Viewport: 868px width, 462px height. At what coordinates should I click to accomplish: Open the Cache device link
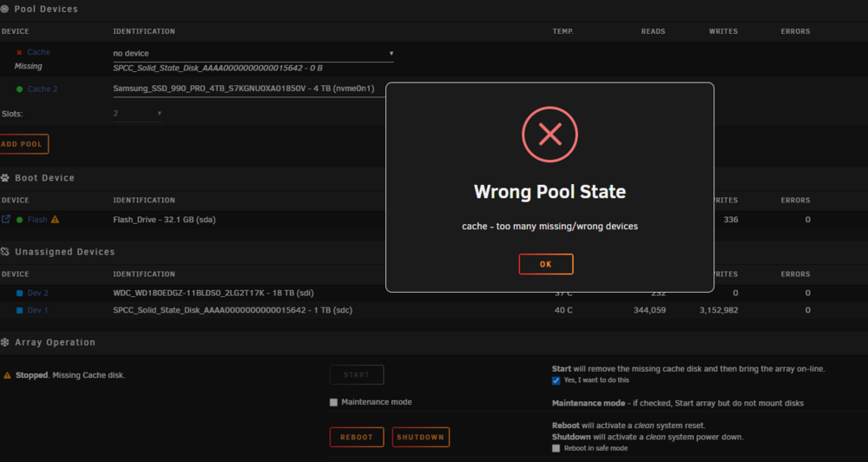click(x=39, y=52)
